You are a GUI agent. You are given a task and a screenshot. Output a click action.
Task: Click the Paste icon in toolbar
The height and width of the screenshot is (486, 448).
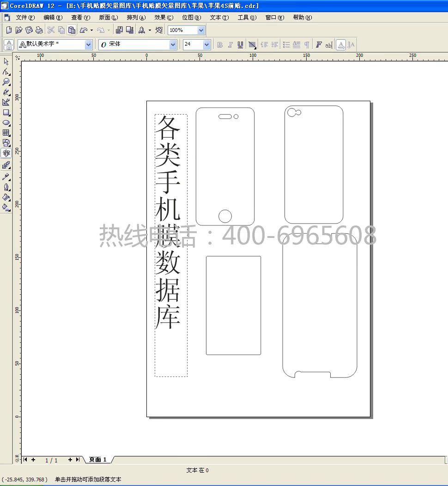pos(72,30)
